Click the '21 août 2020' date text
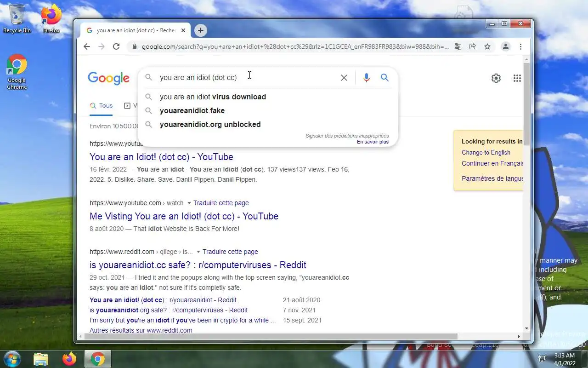588x368 pixels. [301, 300]
